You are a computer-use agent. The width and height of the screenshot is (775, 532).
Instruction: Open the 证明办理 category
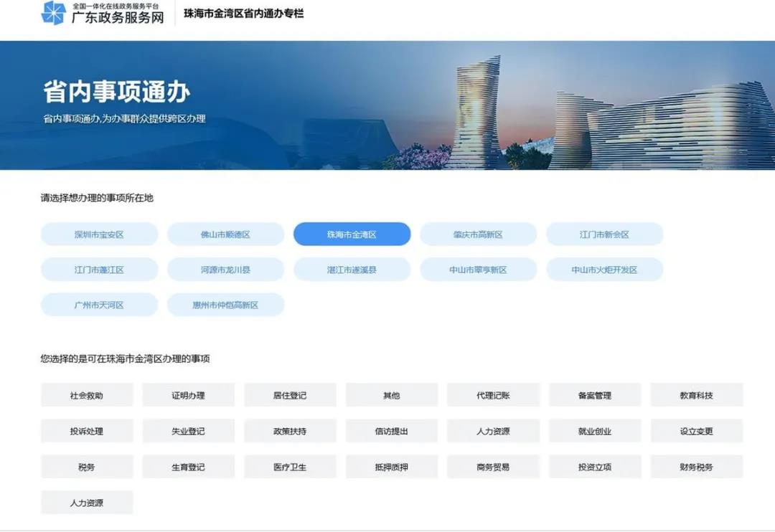pyautogui.click(x=188, y=395)
